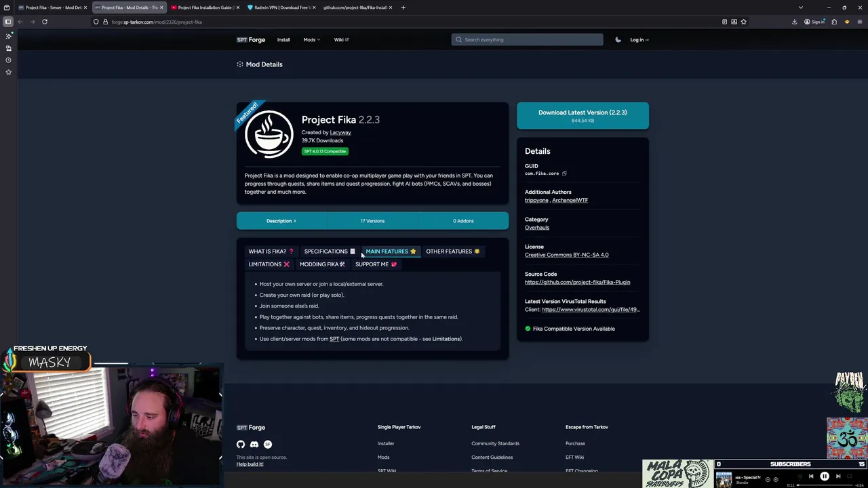Click the site security shield icon

click(96, 22)
